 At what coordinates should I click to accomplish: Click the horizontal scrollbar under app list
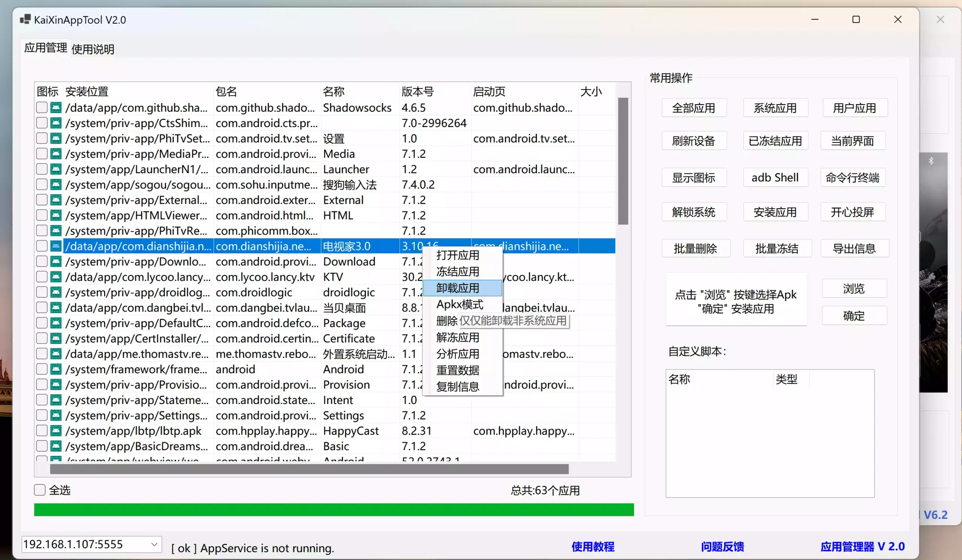(309, 469)
